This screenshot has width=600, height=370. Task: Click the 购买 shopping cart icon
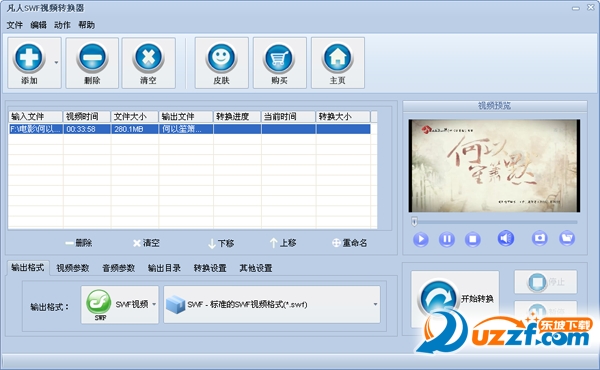point(279,58)
